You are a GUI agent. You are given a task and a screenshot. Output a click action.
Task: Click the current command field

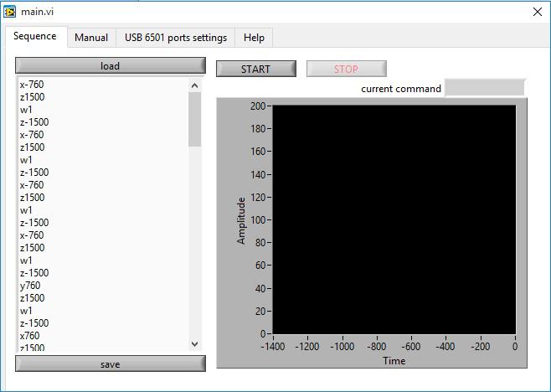[x=485, y=88]
